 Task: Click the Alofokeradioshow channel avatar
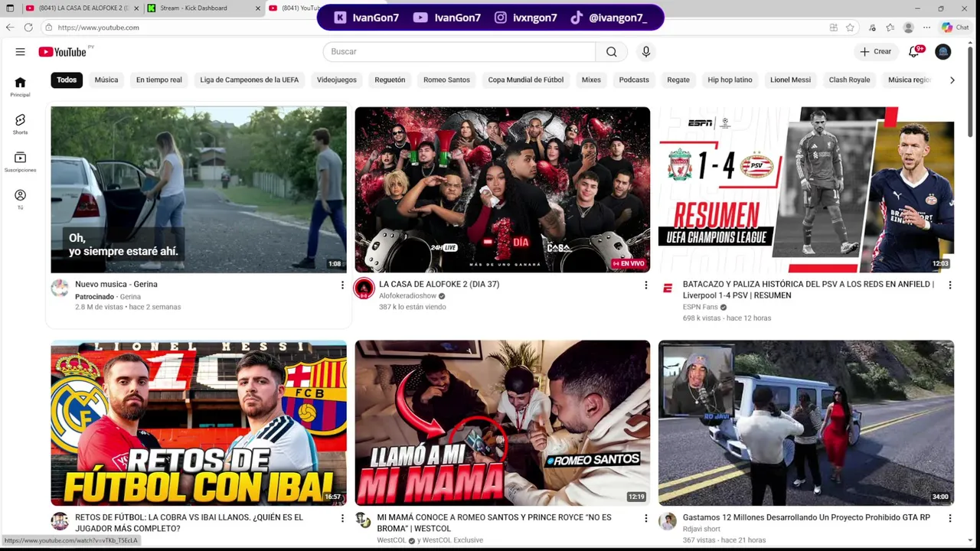[364, 289]
